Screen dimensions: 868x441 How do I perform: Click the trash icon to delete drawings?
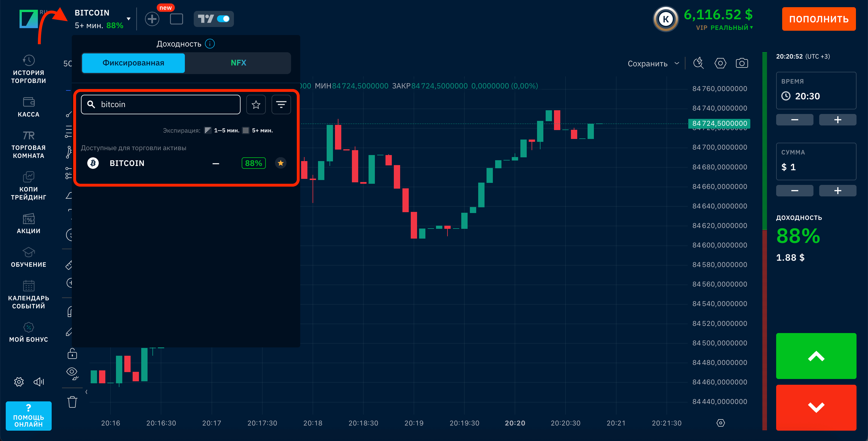point(72,402)
